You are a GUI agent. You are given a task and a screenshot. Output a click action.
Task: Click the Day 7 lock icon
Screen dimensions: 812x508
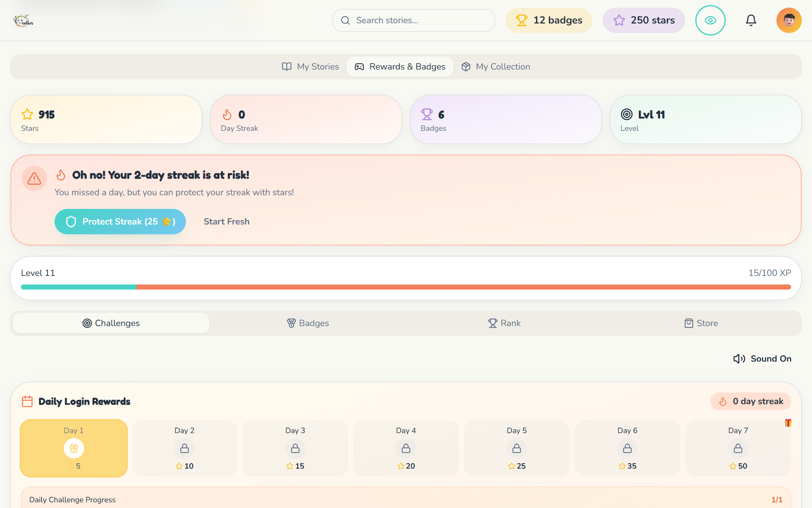point(738,449)
